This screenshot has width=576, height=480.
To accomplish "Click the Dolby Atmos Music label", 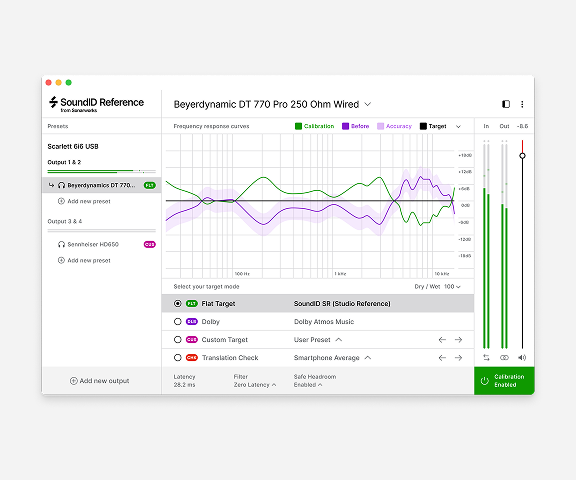I will pyautogui.click(x=324, y=322).
